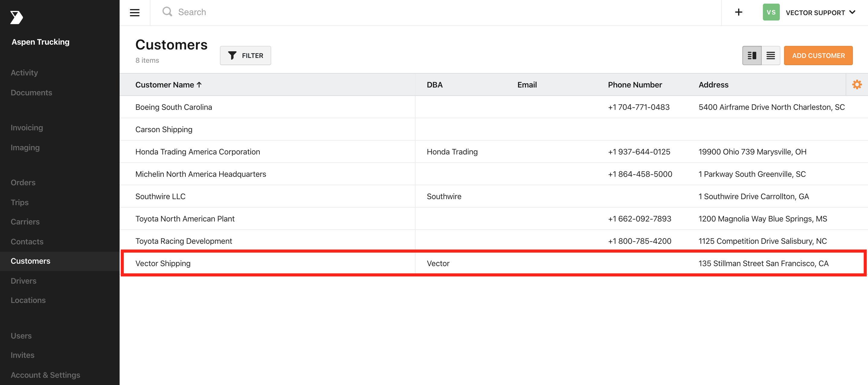Click address 1 Southwire Drive Carrollton
Viewport: 868px width, 385px height.
pos(754,196)
